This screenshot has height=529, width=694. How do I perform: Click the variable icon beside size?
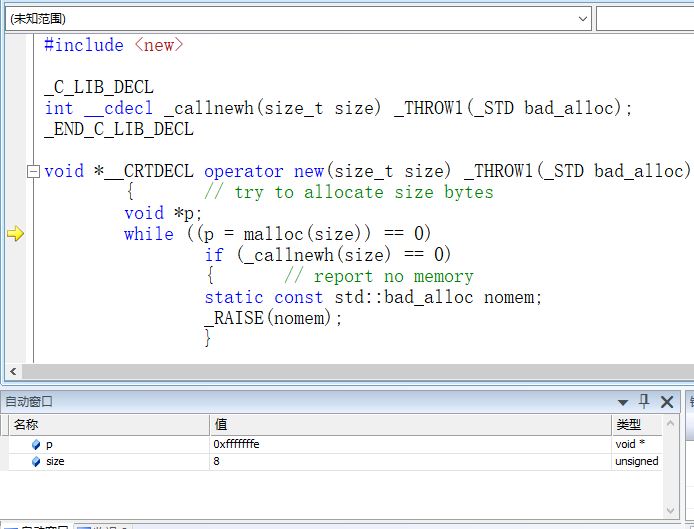[x=36, y=462]
